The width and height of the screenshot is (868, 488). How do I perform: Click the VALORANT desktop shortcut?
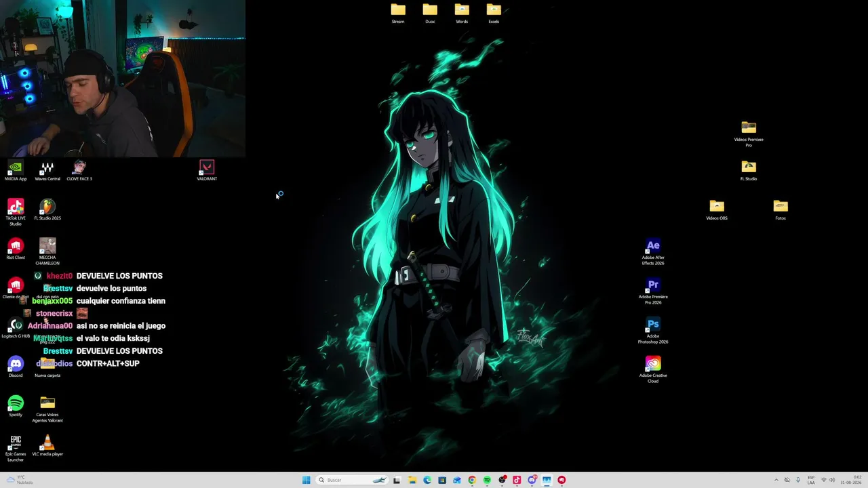(x=207, y=171)
